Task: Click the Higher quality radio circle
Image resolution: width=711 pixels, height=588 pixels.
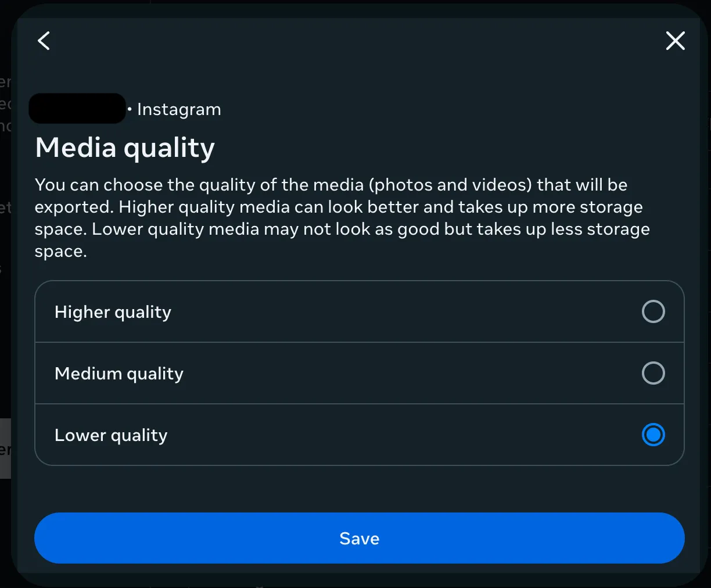Action: [653, 311]
